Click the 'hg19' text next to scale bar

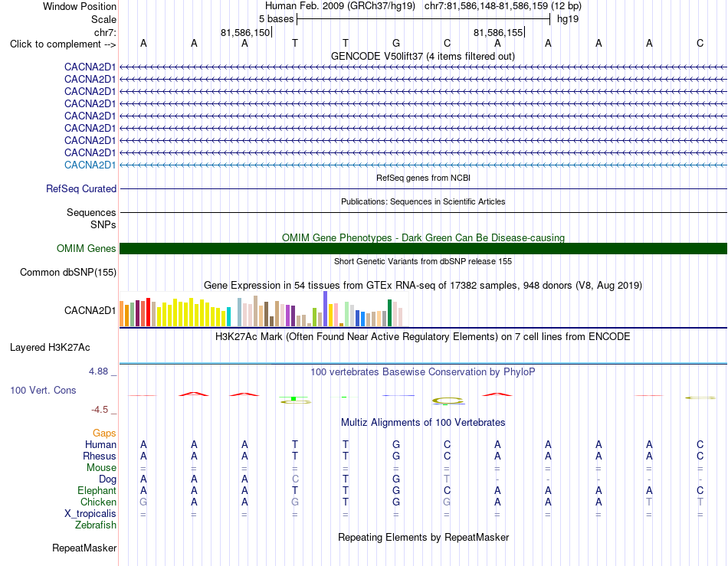click(568, 19)
